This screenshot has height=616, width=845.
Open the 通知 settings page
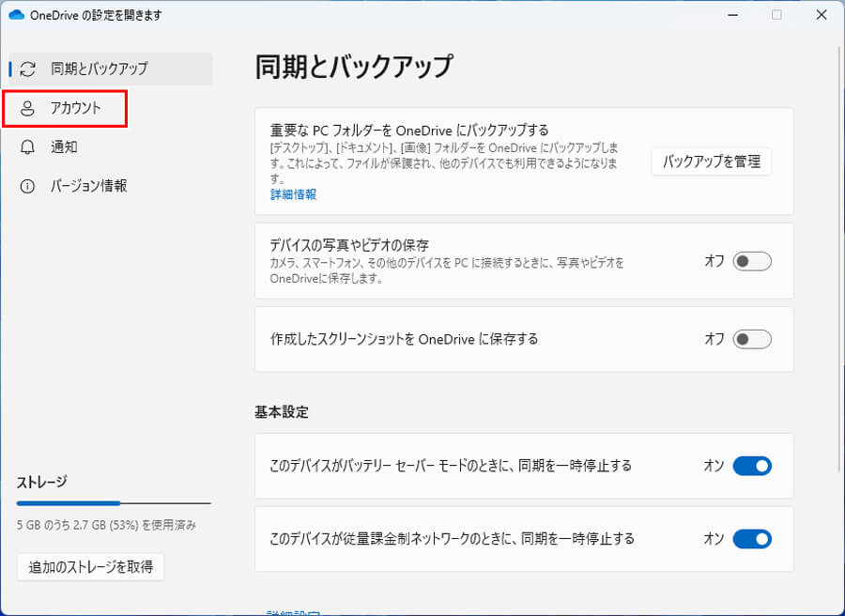point(111,147)
